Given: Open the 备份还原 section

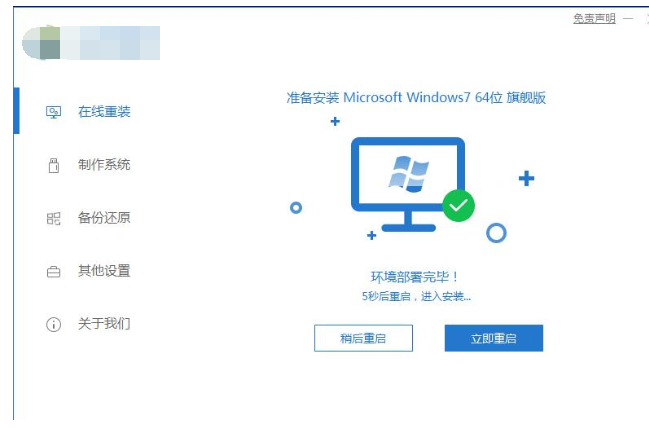Looking at the screenshot, I should click(104, 217).
